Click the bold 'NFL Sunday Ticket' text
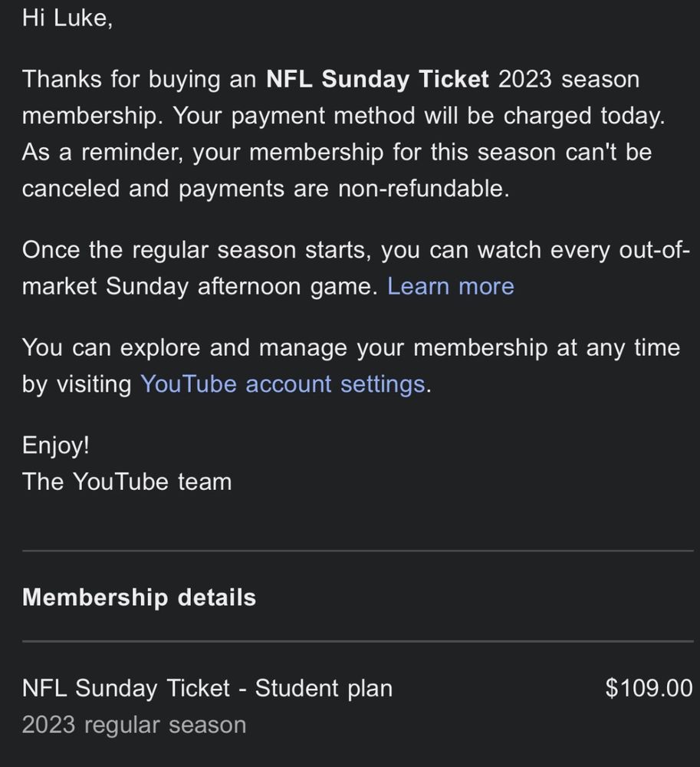 (x=377, y=79)
